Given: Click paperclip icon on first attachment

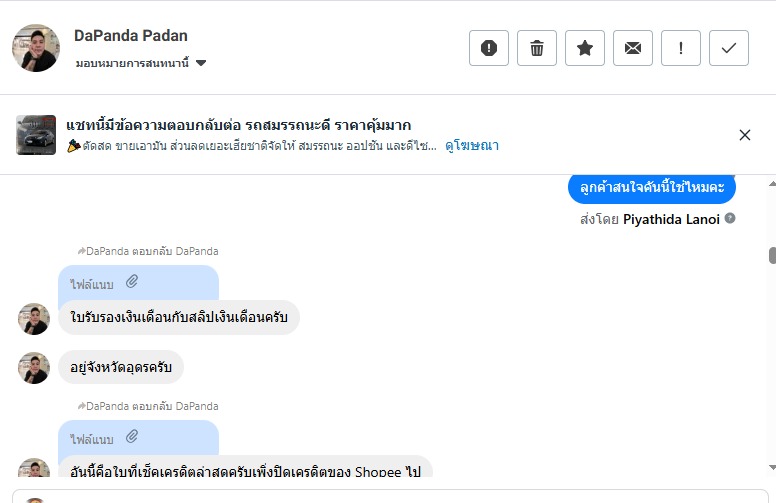Looking at the screenshot, I should 132,283.
